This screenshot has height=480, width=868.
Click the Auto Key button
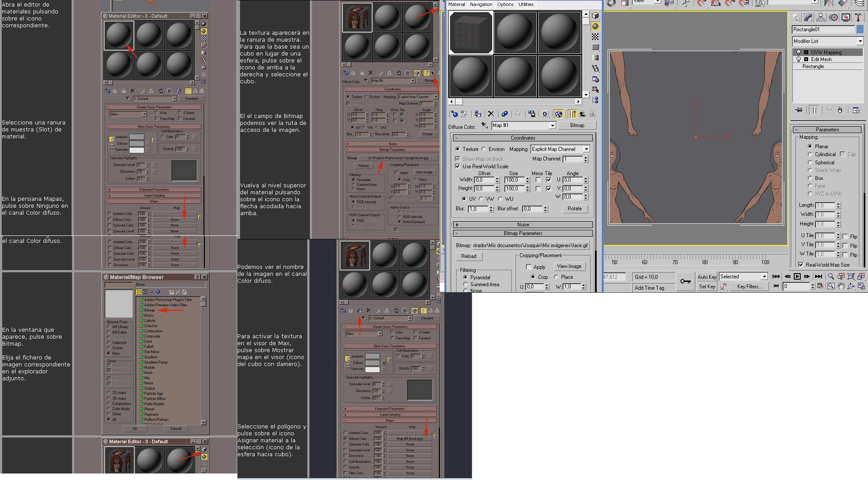707,277
